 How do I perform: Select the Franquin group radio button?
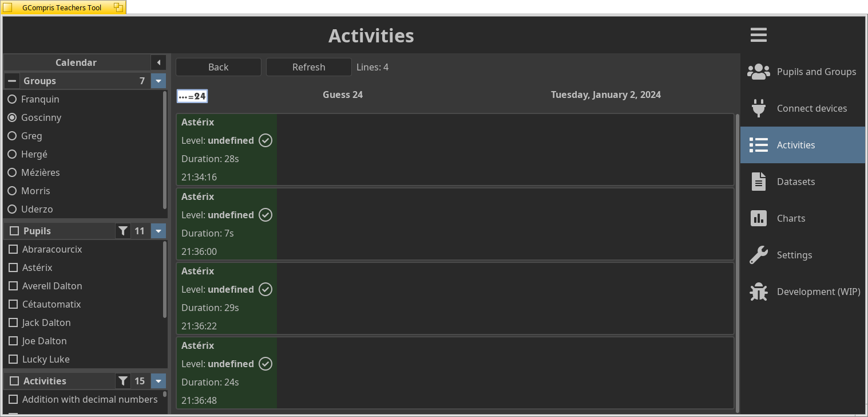click(x=12, y=99)
